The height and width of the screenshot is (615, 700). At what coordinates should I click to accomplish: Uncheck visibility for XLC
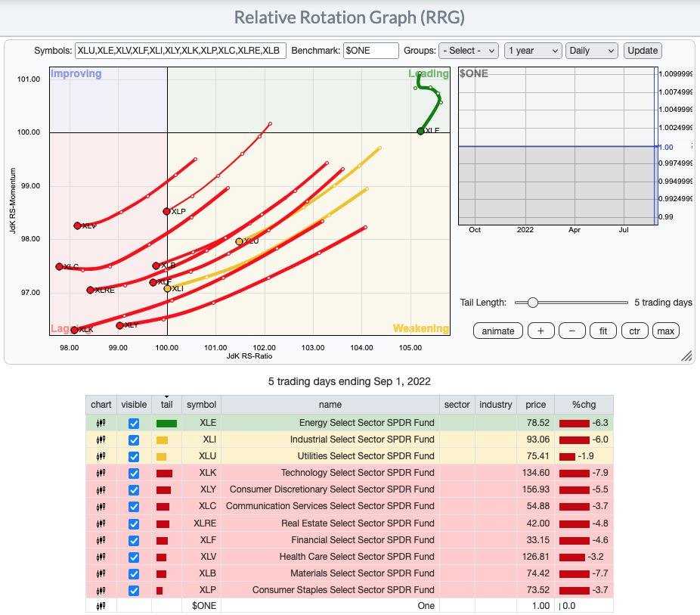pos(134,507)
